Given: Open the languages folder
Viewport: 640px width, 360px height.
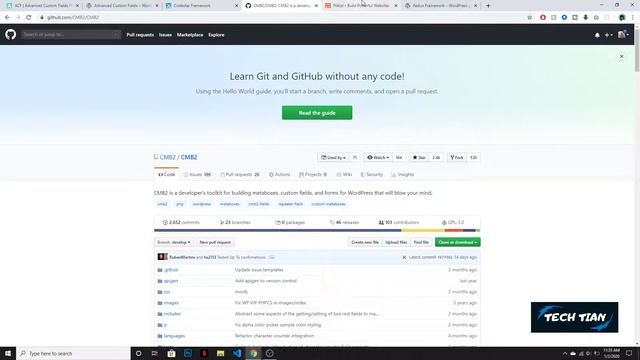Looking at the screenshot, I should tap(174, 336).
